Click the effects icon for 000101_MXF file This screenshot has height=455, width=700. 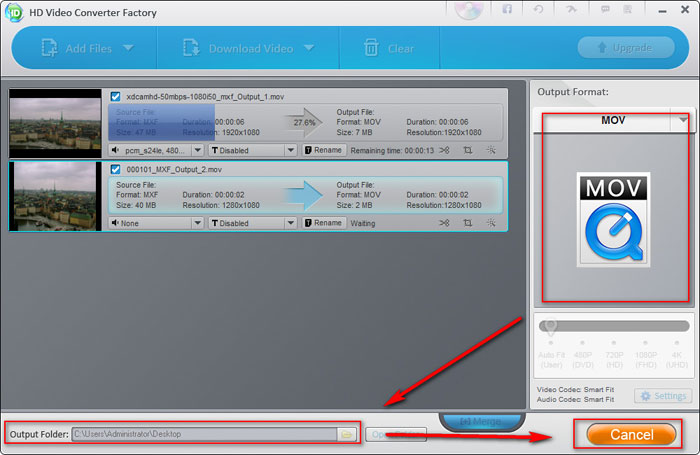click(491, 223)
